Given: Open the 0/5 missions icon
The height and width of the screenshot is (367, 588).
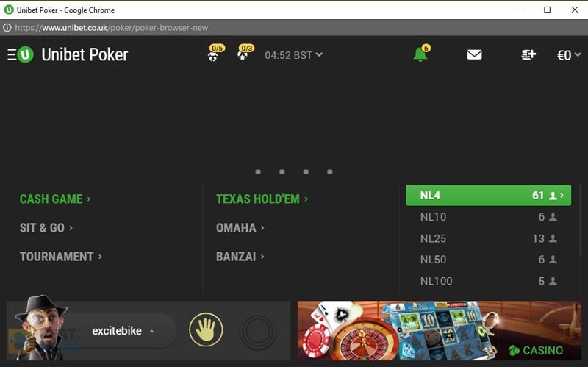Looking at the screenshot, I should (215, 53).
